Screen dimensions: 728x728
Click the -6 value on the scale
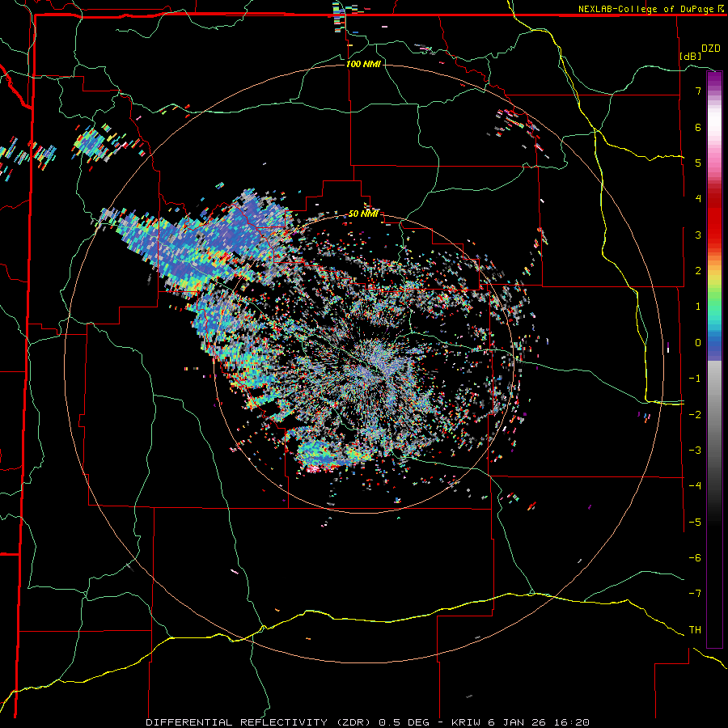(695, 558)
